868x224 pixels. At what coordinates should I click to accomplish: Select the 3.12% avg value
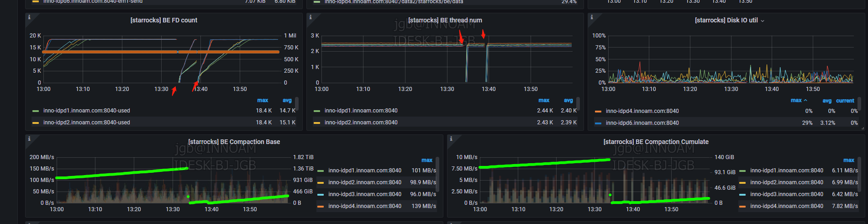click(x=828, y=123)
